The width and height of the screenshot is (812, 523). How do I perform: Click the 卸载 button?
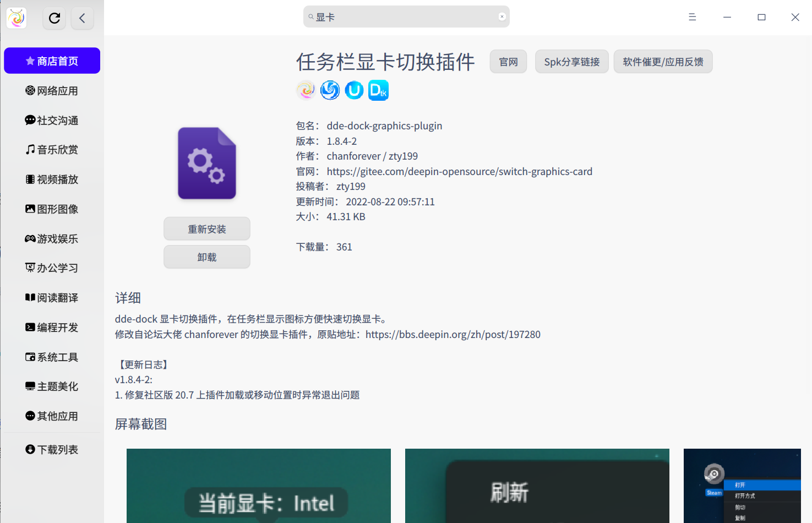[207, 257]
